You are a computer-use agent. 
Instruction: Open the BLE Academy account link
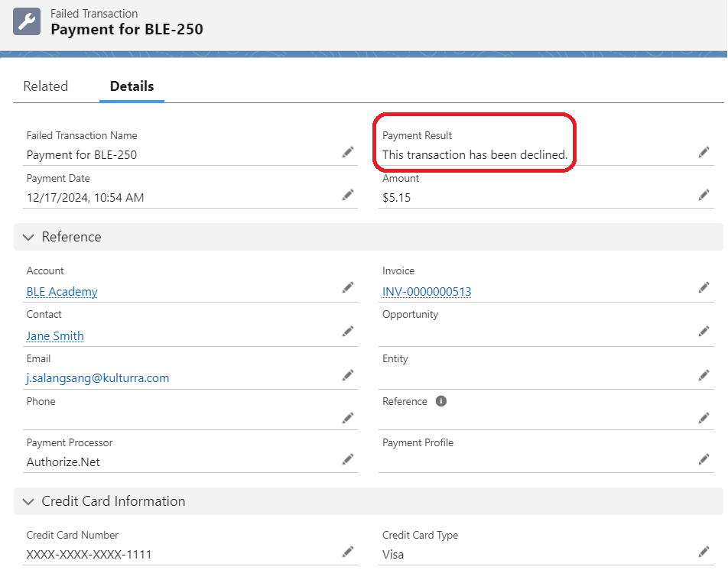click(62, 292)
